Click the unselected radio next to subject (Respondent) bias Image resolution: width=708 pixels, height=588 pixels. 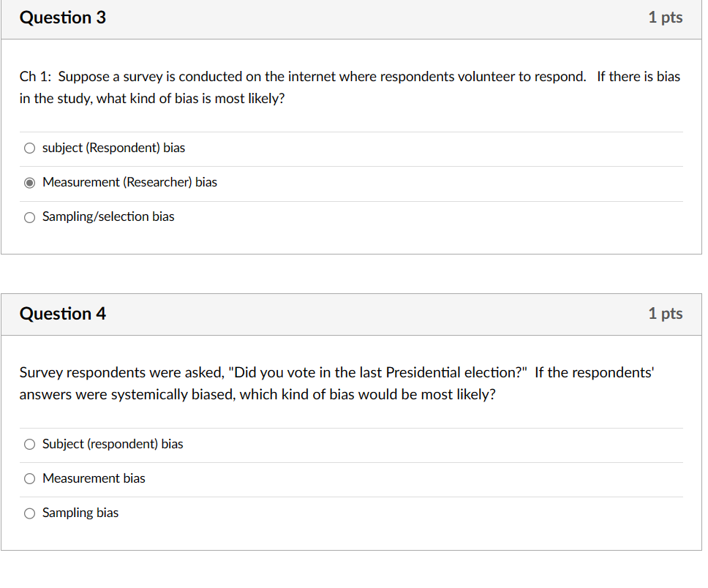click(29, 148)
